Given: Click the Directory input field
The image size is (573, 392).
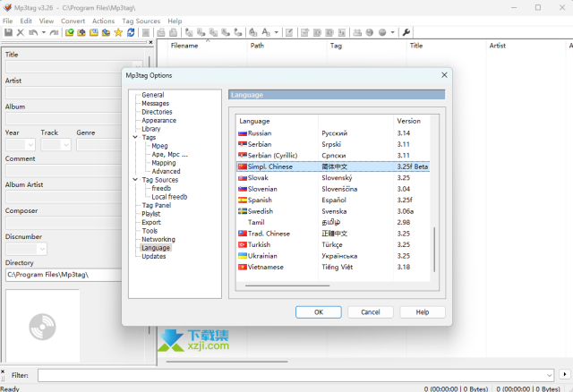Looking at the screenshot, I should tap(64, 275).
